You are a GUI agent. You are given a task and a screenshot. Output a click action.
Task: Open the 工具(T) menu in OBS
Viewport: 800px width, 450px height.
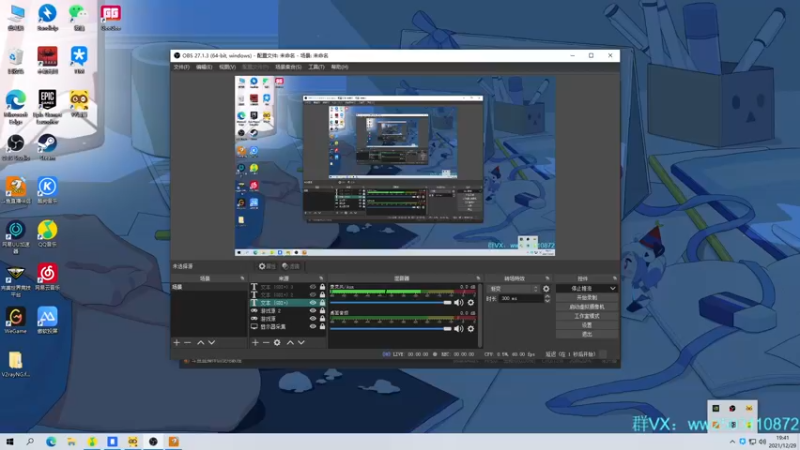[x=316, y=67]
